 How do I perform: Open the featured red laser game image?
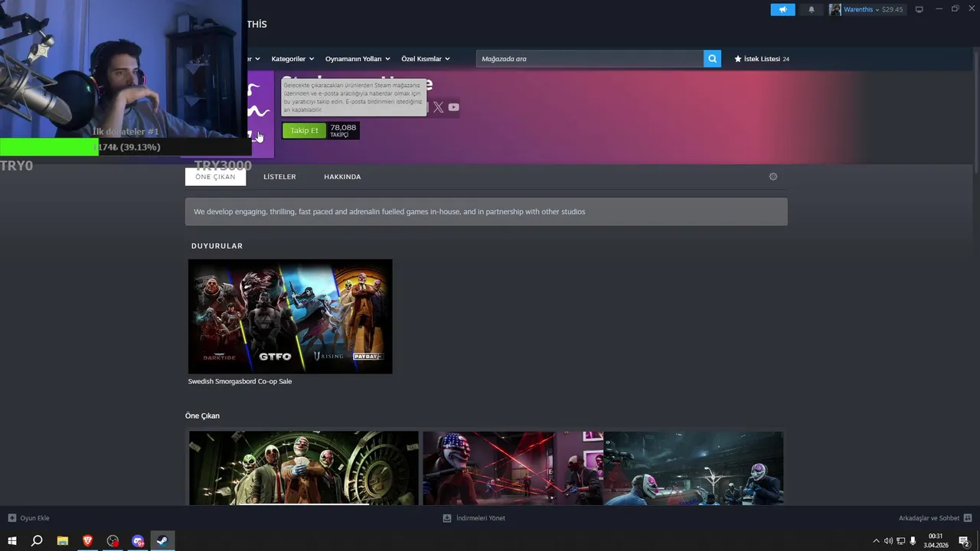[x=513, y=468]
